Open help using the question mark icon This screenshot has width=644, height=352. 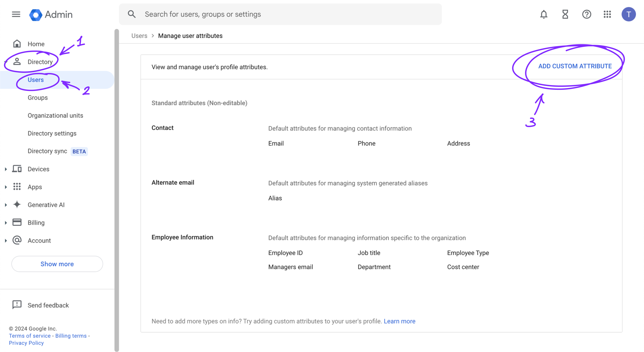pyautogui.click(x=587, y=14)
